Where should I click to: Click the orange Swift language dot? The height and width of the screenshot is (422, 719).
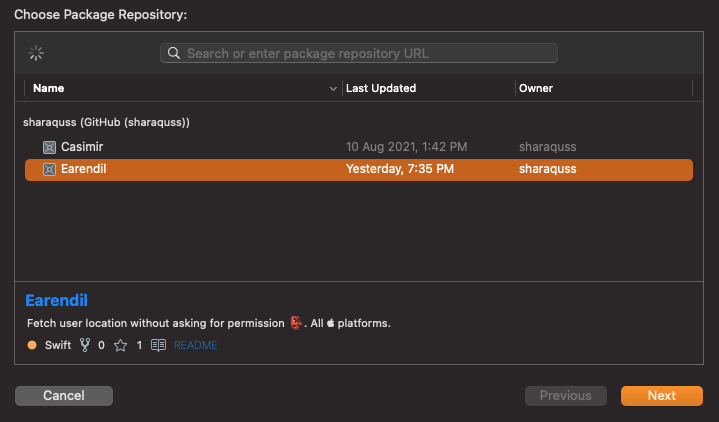(32, 345)
